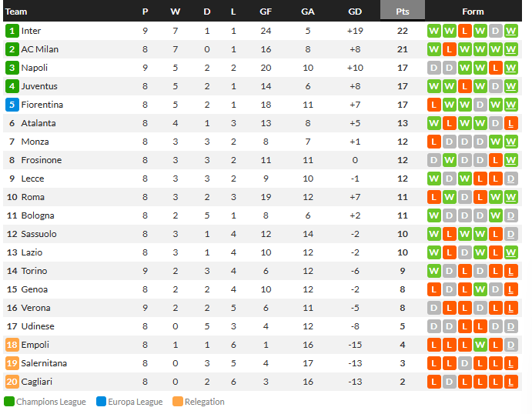The height and width of the screenshot is (414, 532).
Task: Open Inter's most recent underlined W result
Action: pyautogui.click(x=510, y=31)
